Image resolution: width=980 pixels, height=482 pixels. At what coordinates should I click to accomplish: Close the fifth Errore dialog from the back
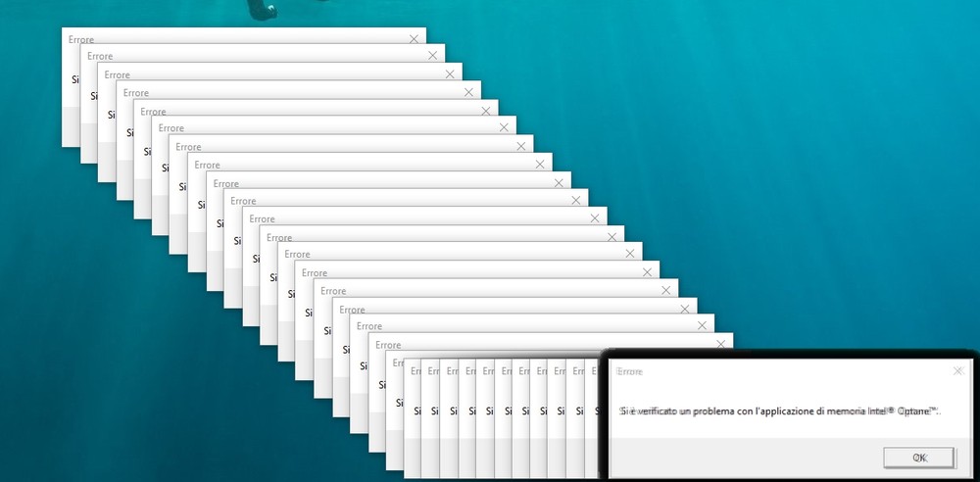(x=486, y=111)
